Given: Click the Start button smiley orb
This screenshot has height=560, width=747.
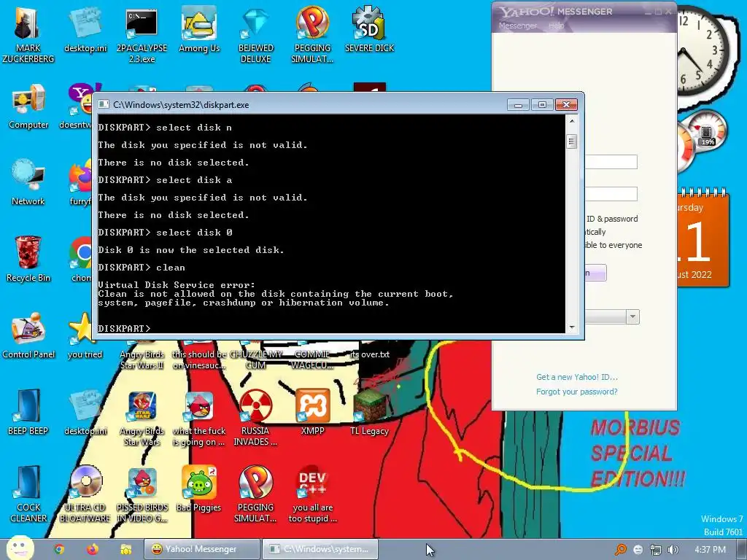Looking at the screenshot, I should (x=20, y=548).
